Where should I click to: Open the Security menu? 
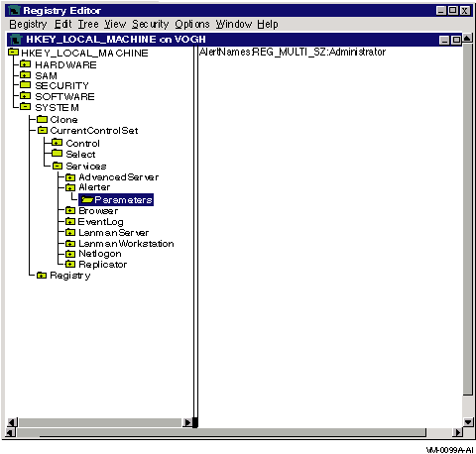150,24
